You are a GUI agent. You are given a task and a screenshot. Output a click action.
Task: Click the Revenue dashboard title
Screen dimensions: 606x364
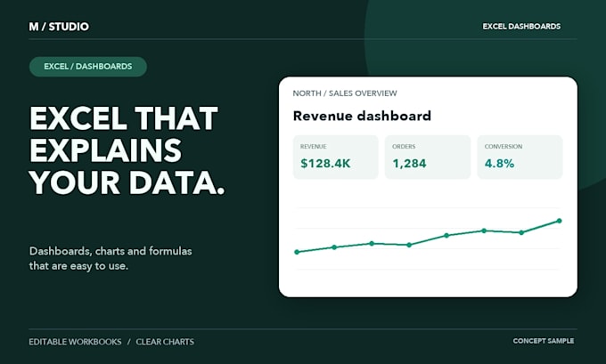[362, 116]
